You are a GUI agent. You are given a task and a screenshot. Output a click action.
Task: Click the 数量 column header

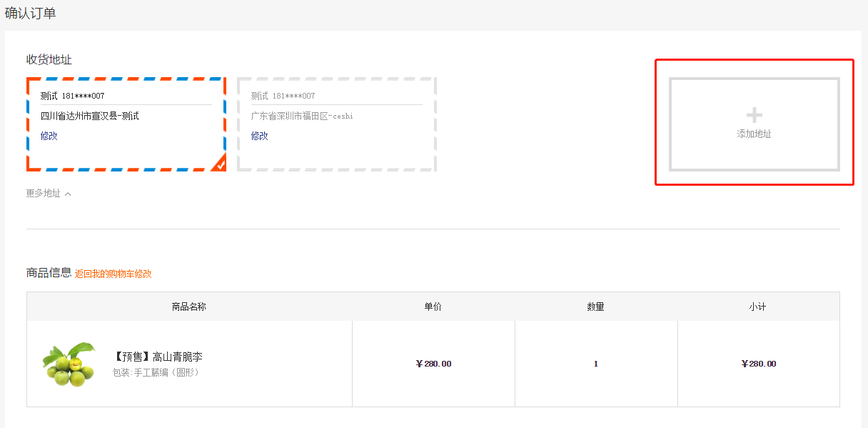(596, 307)
